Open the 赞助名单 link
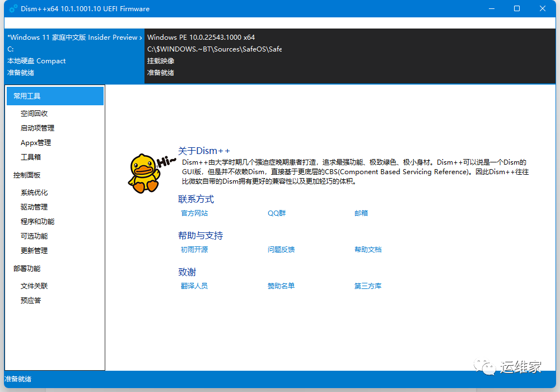 tap(281, 286)
